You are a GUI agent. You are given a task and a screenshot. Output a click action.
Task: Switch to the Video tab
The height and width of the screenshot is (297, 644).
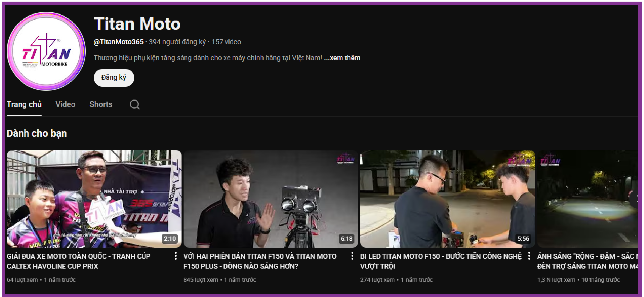coord(65,104)
